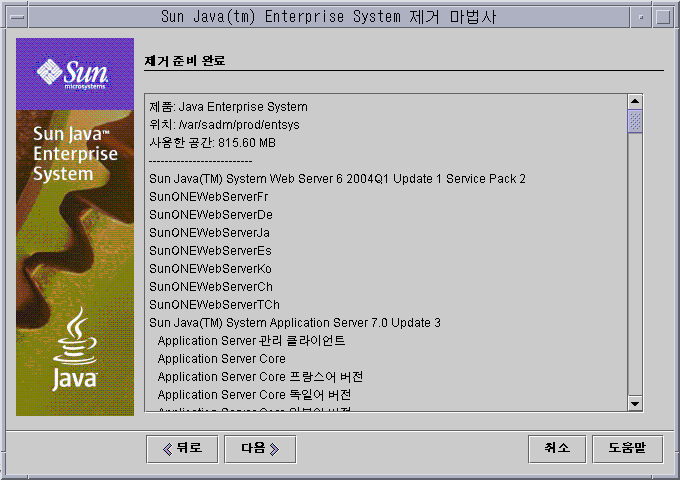The width and height of the screenshot is (680, 480).
Task: Click the window title bar text
Action: click(328, 17)
